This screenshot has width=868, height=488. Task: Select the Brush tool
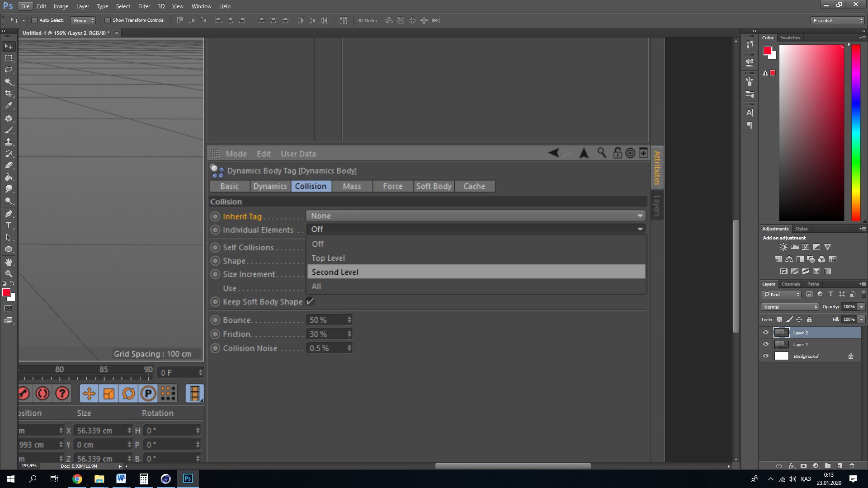9,130
